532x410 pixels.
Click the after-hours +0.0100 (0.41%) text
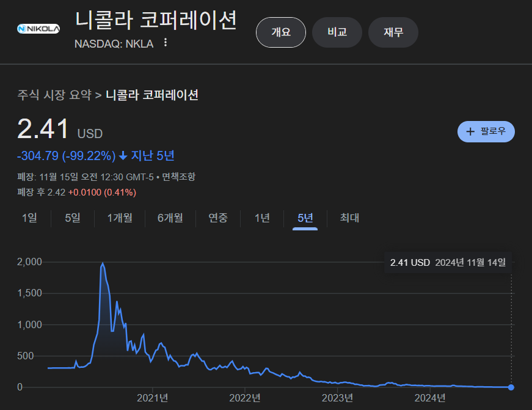coord(102,192)
